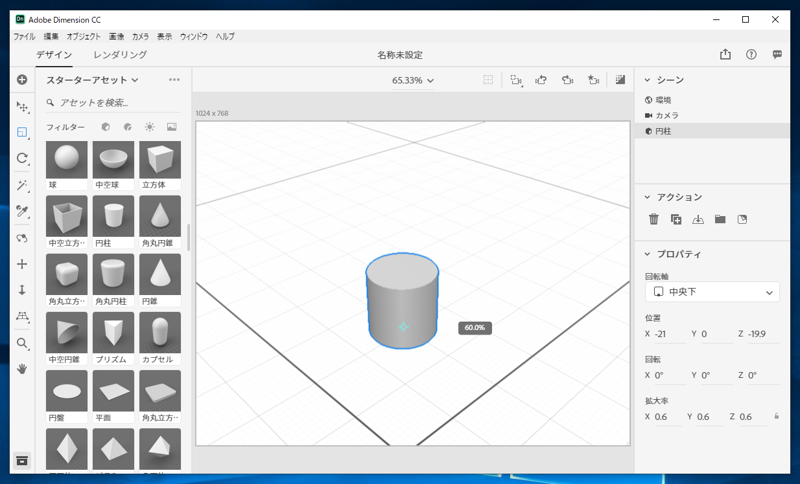Open the help question mark icon
This screenshot has width=800, height=484.
(x=751, y=55)
